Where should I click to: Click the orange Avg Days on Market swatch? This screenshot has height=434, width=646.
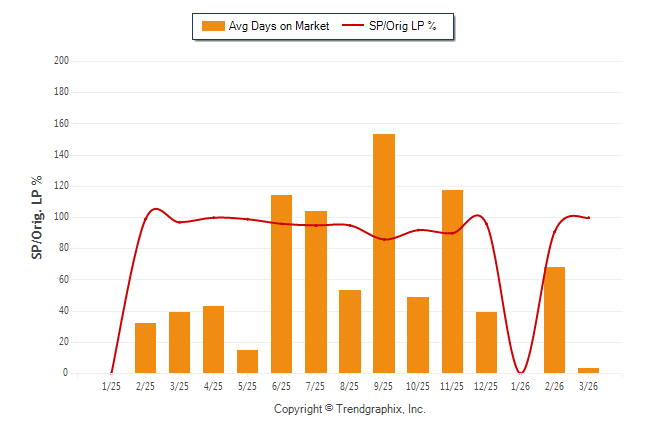pos(213,26)
